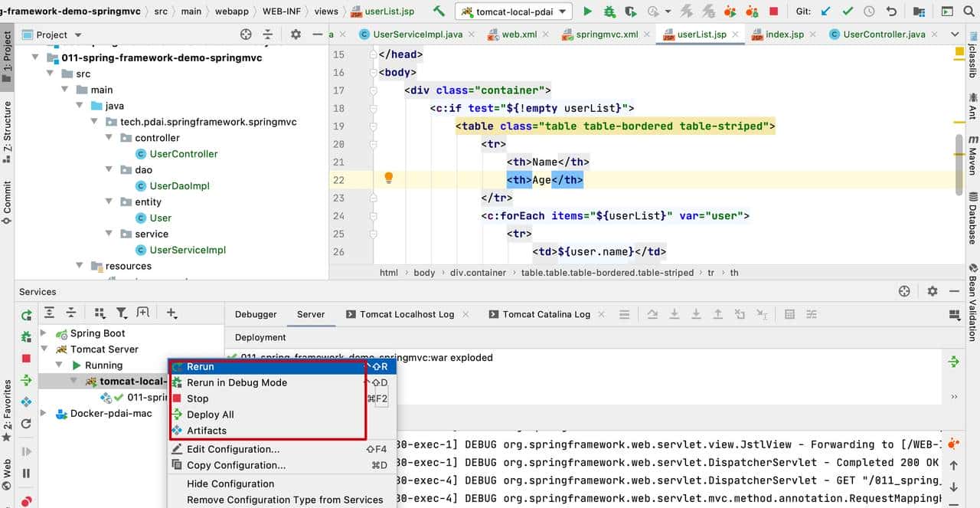Image resolution: width=980 pixels, height=508 pixels.
Task: Click the Git commit checkmark icon
Action: [848, 11]
